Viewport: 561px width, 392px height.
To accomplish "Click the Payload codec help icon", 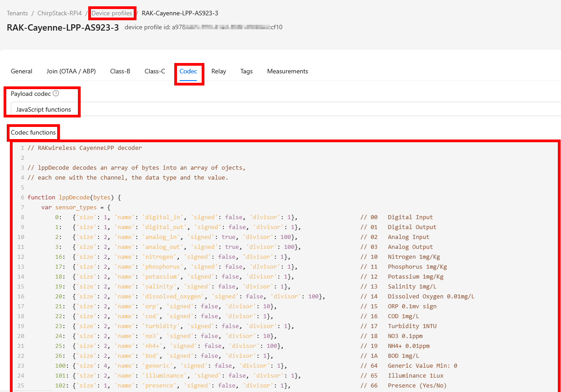I will click(56, 94).
